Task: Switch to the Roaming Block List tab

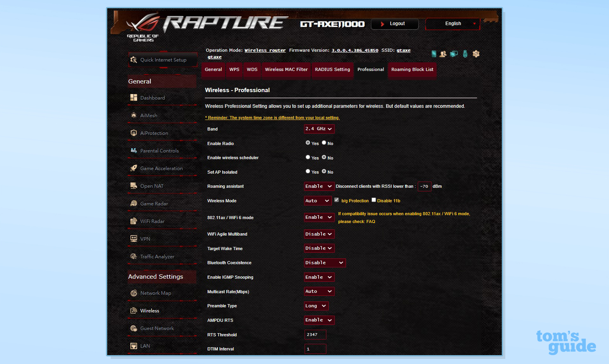Action: tap(412, 69)
